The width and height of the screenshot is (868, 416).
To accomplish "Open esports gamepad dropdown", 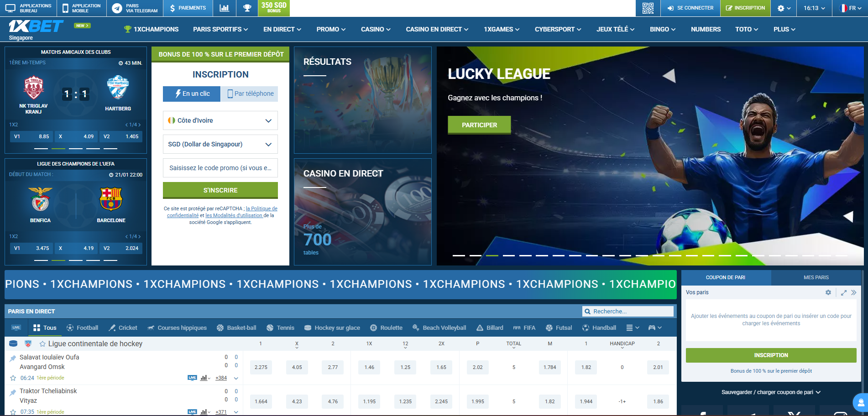I will pyautogui.click(x=655, y=328).
